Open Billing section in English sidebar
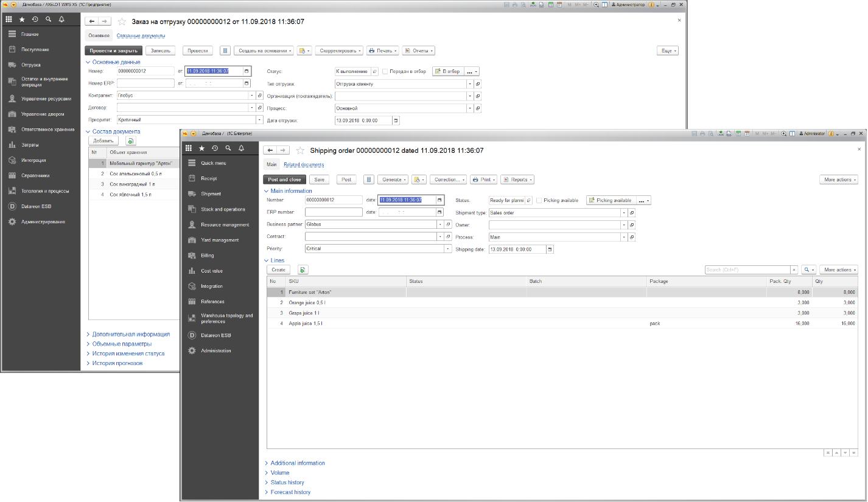Image resolution: width=868 pixels, height=502 pixels. click(x=207, y=256)
